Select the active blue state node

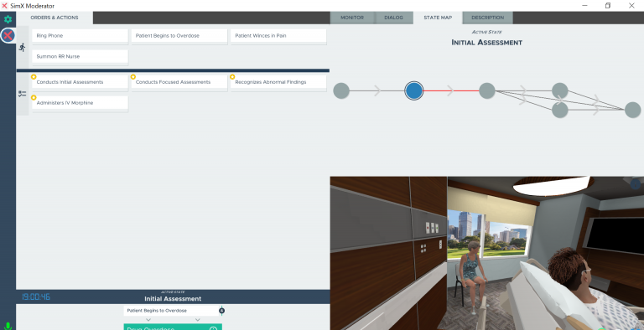point(414,90)
